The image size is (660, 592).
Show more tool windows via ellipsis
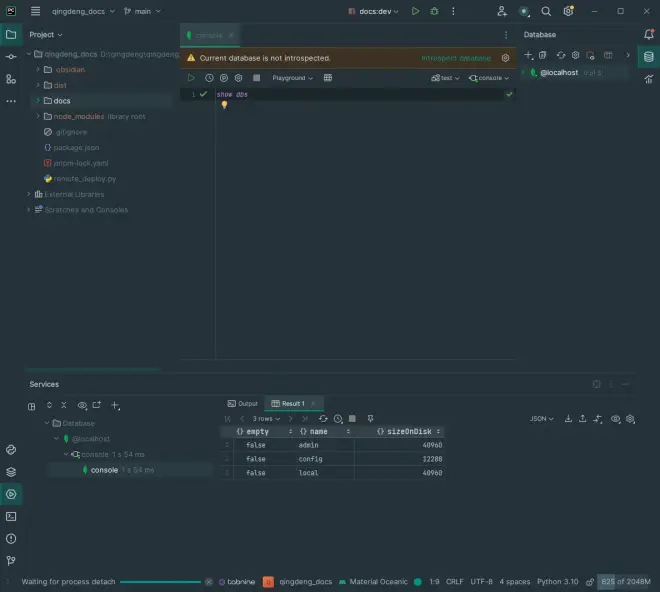(11, 101)
